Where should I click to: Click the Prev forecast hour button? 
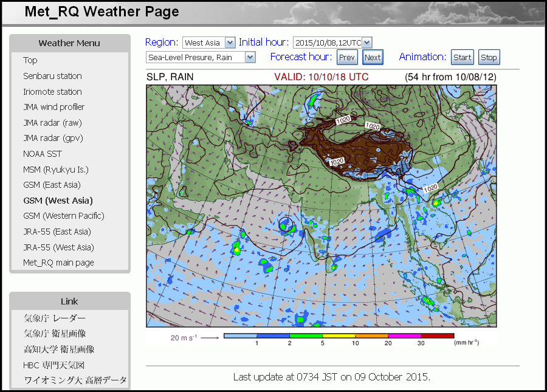347,57
